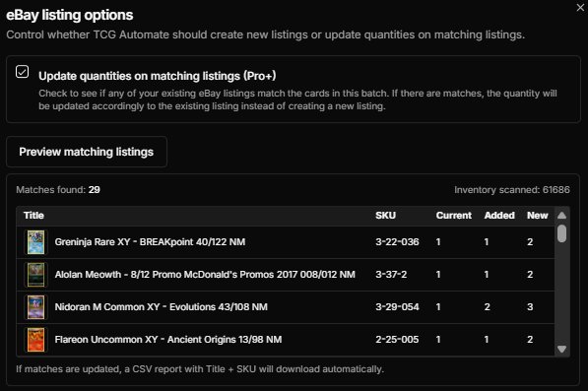Open the Greninja card thumbnail
588x391 pixels.
[x=36, y=242]
